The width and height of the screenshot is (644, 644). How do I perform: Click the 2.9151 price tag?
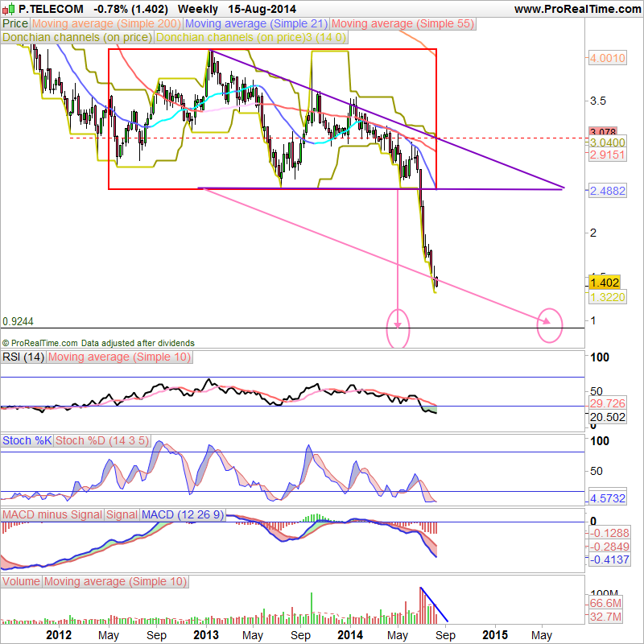[x=608, y=155]
